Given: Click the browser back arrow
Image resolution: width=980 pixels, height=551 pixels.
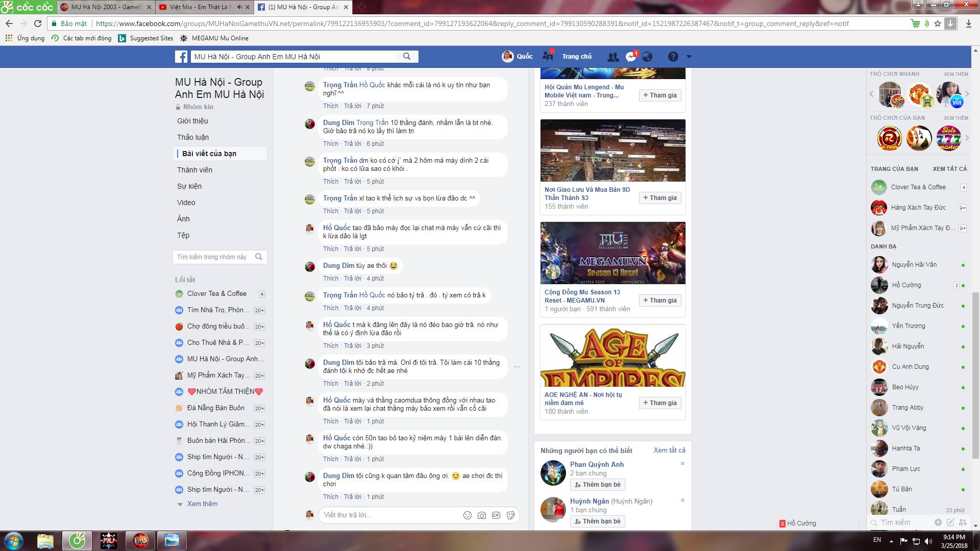Looking at the screenshot, I should click(x=9, y=23).
